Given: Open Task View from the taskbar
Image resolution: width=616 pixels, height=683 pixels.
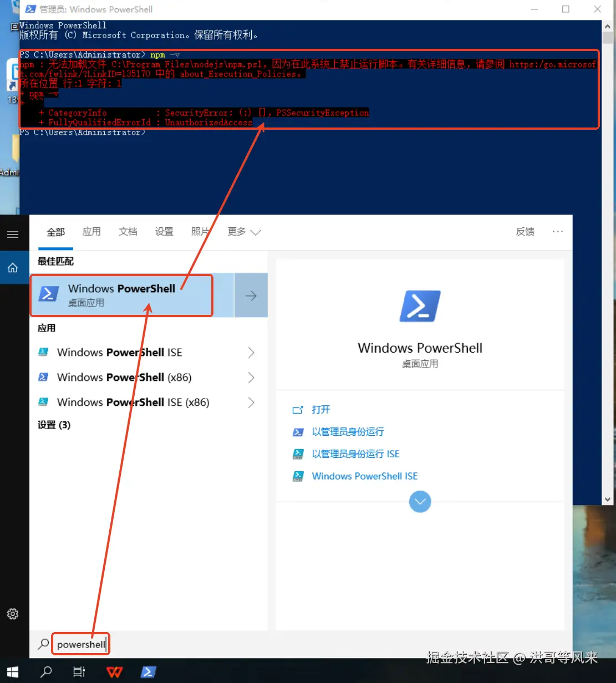Looking at the screenshot, I should tap(80, 672).
